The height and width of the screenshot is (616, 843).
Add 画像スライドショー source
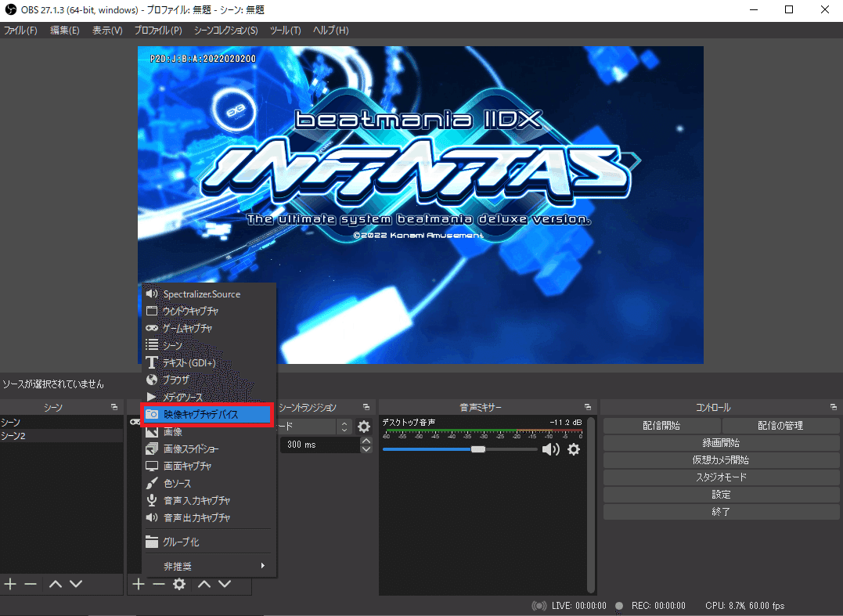(x=209, y=448)
